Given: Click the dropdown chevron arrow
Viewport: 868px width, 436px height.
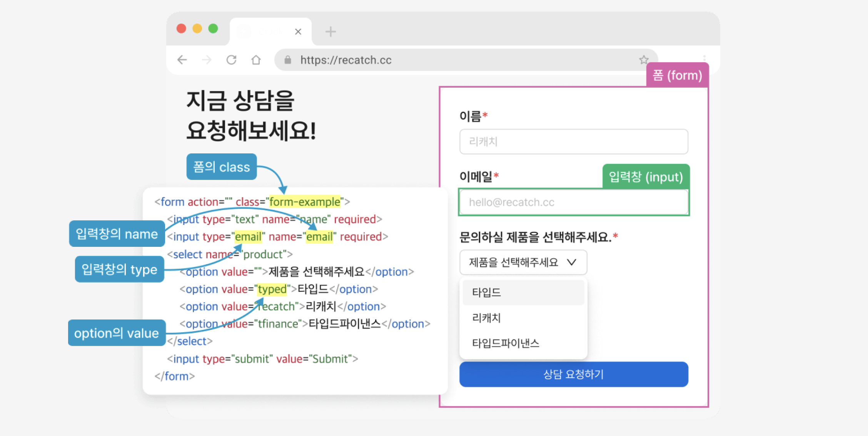Looking at the screenshot, I should click(x=572, y=262).
